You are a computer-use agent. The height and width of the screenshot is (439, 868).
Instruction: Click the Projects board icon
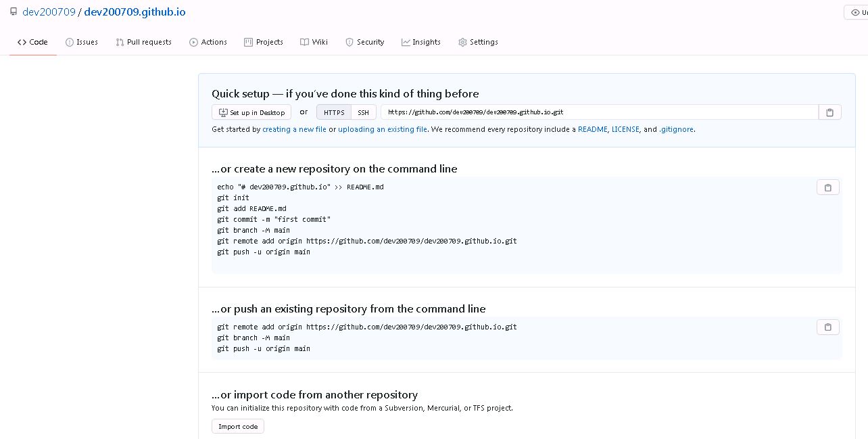[248, 42]
